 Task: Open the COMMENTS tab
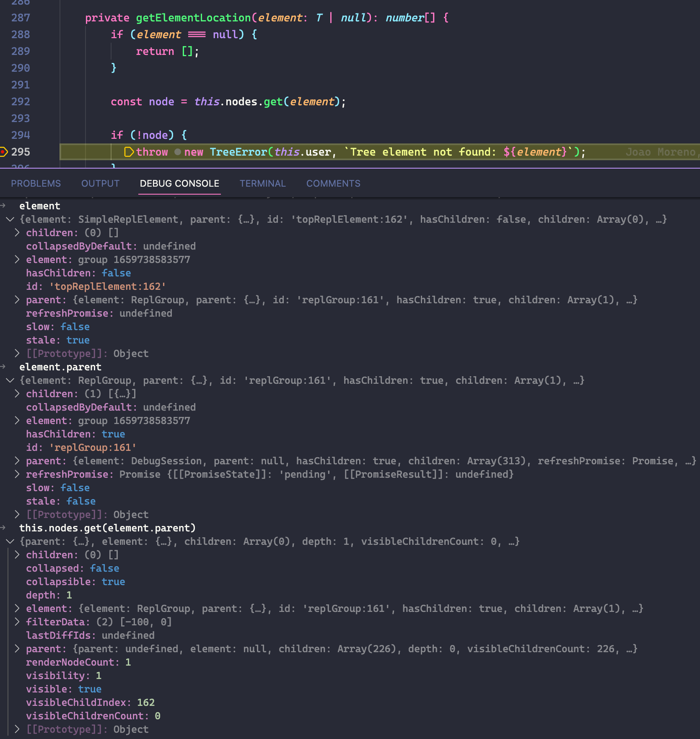333,183
